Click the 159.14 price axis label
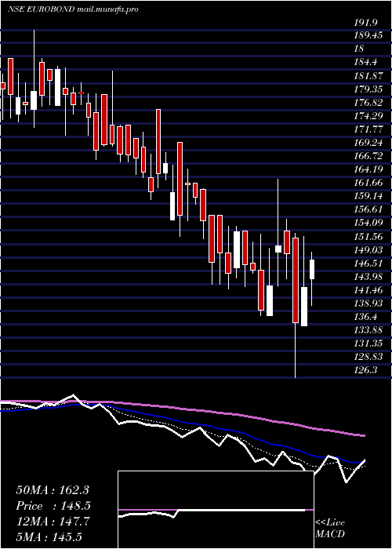The height and width of the screenshot is (549, 392). (x=368, y=195)
